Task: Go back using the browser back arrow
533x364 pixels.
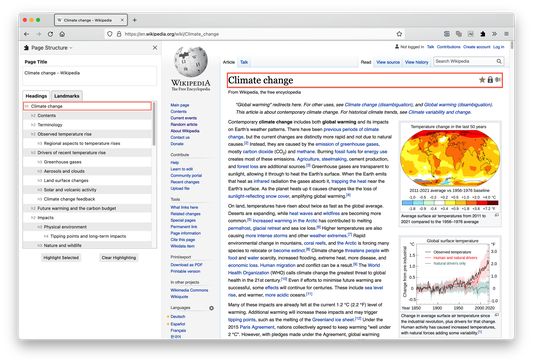Action: click(x=27, y=34)
